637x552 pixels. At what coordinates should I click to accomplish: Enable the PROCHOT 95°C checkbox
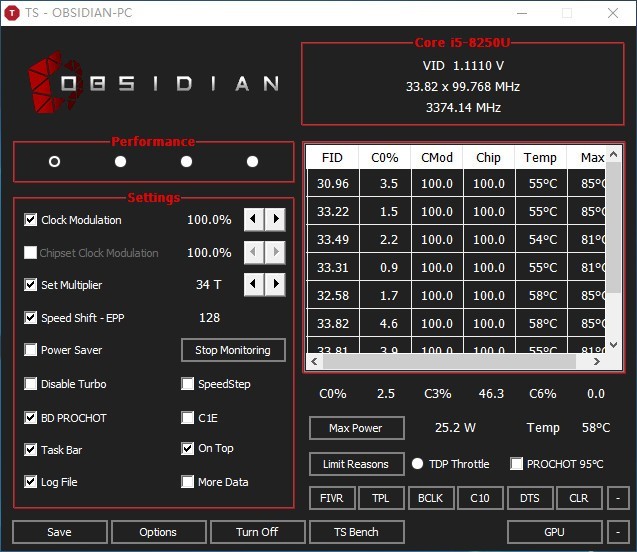coord(516,464)
